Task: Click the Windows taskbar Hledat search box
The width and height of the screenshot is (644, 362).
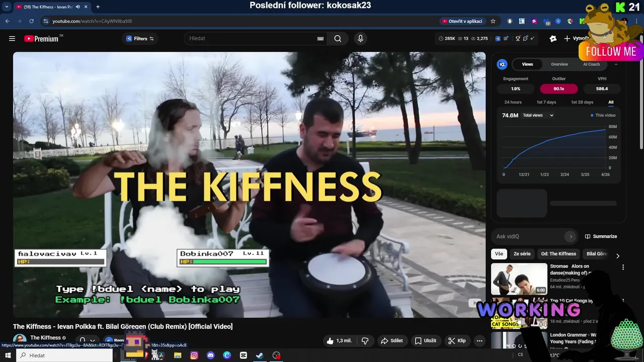Action: point(64,355)
